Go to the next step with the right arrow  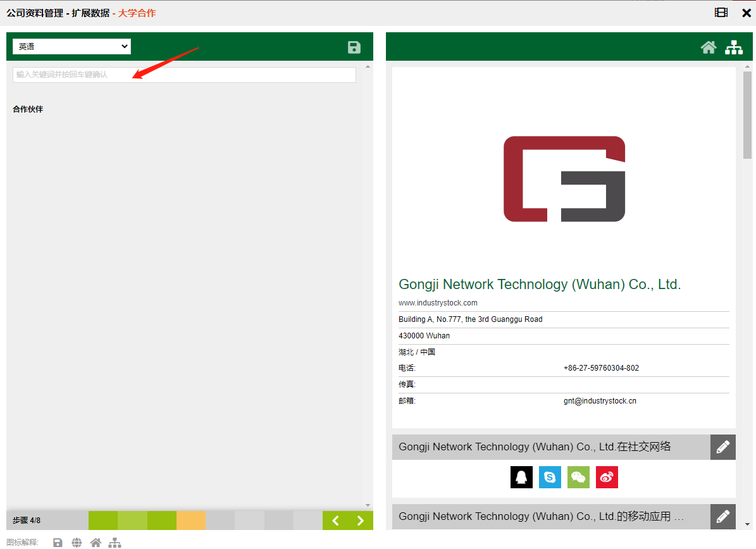(361, 521)
